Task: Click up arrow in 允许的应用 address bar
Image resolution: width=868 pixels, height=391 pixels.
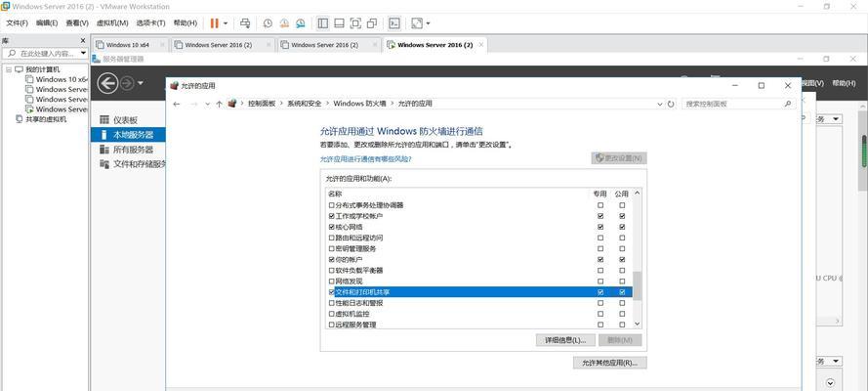Action: pyautogui.click(x=220, y=104)
